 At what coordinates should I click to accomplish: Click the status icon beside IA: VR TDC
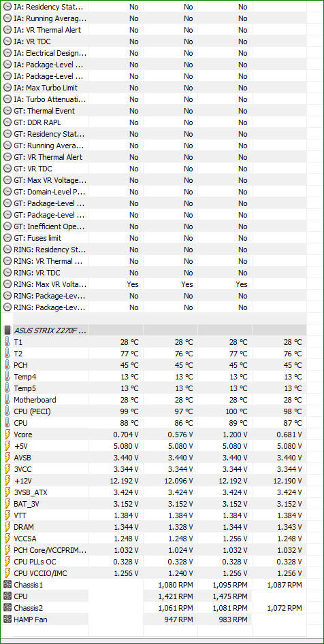click(7, 41)
